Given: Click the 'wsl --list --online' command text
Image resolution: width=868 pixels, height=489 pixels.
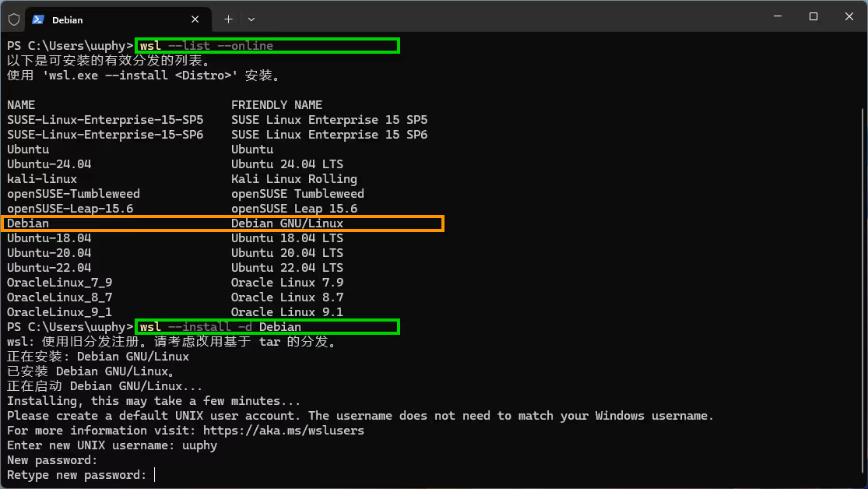Looking at the screenshot, I should coord(206,46).
